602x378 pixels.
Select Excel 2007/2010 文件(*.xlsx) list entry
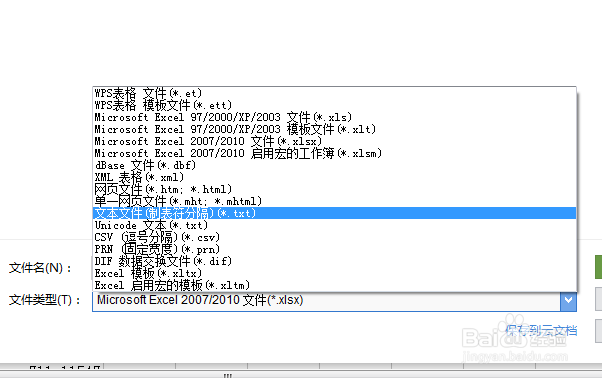coord(334,141)
